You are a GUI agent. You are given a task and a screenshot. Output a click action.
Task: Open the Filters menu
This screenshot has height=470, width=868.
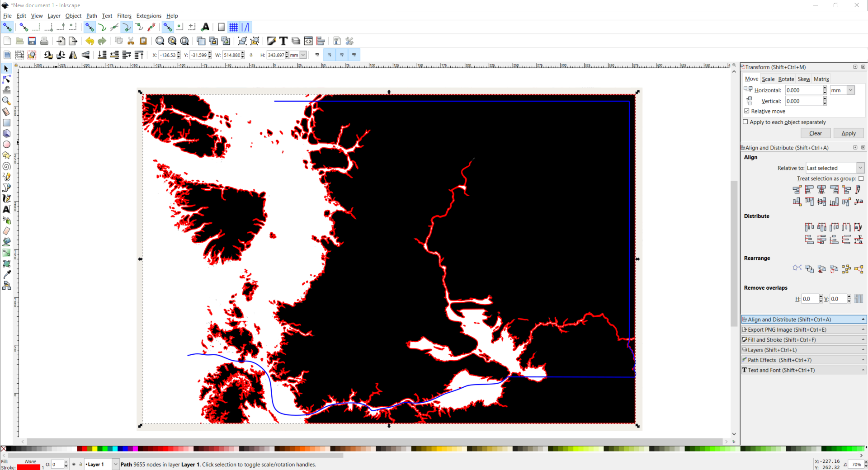pos(124,16)
